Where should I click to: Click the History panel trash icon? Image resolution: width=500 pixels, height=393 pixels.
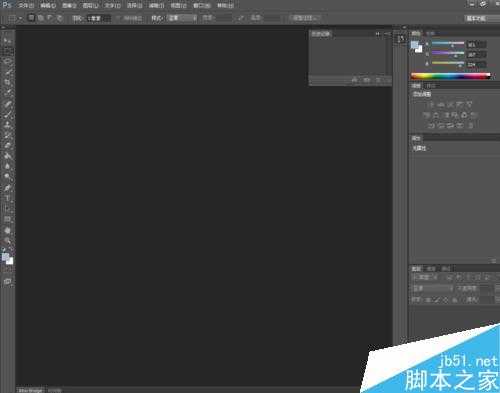(x=378, y=80)
